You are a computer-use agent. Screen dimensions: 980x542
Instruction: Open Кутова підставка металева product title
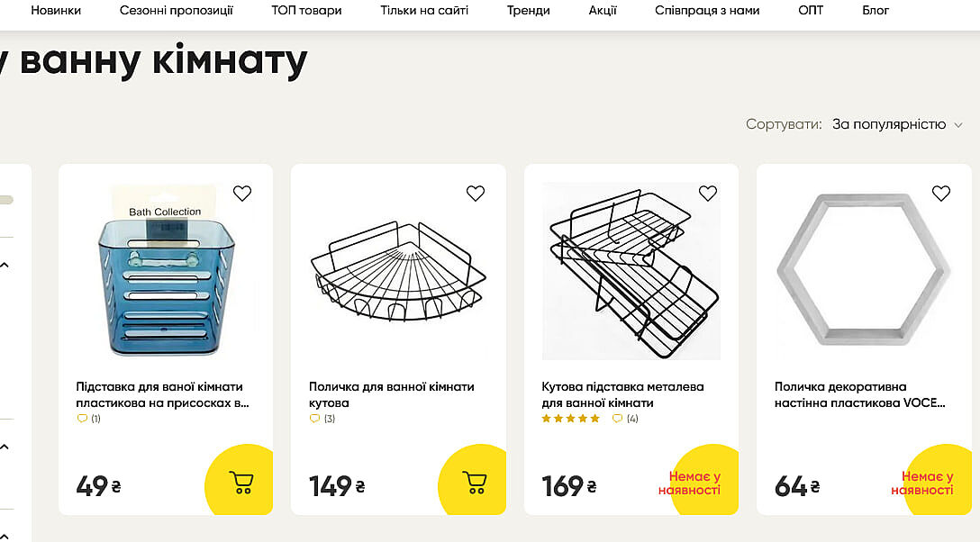[x=622, y=394]
